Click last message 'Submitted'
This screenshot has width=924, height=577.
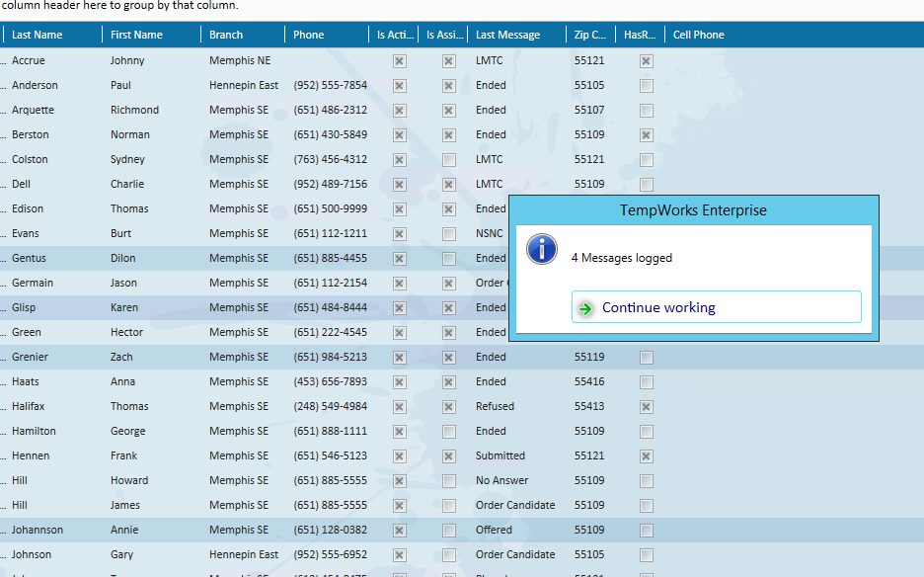click(x=500, y=455)
